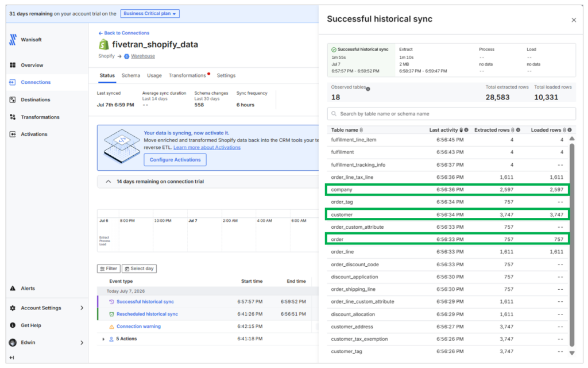
Task: Select the order_tag table row
Action: (447, 202)
